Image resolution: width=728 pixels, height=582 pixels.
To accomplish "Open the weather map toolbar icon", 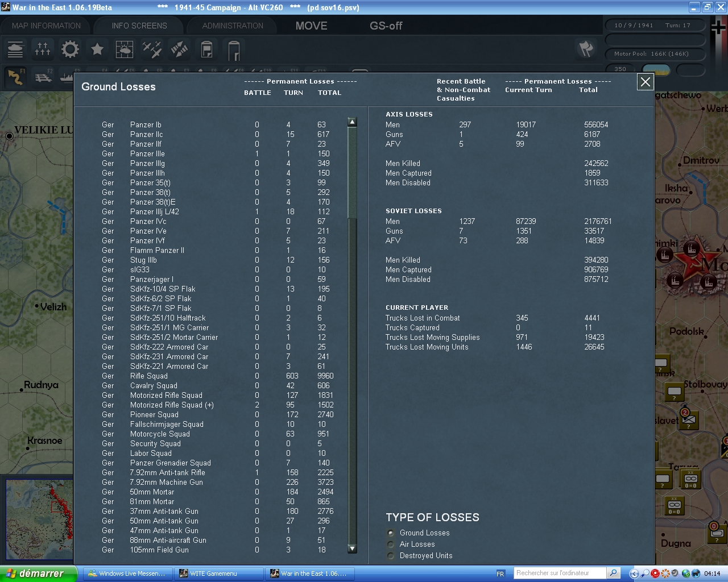I will point(124,49).
